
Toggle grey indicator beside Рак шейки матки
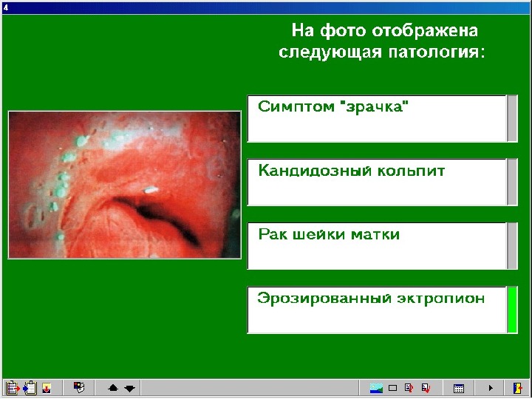pyautogui.click(x=512, y=246)
